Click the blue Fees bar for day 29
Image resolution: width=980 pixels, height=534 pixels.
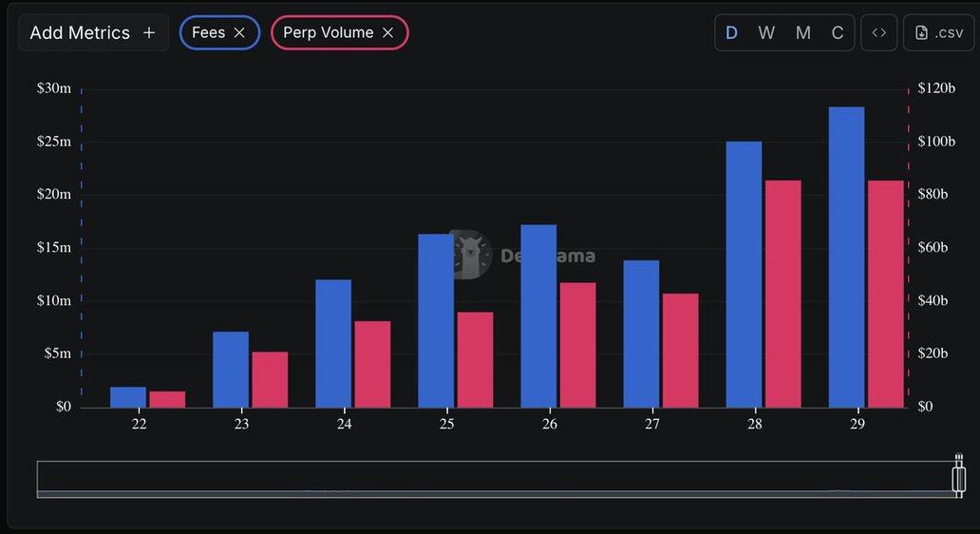pos(846,257)
